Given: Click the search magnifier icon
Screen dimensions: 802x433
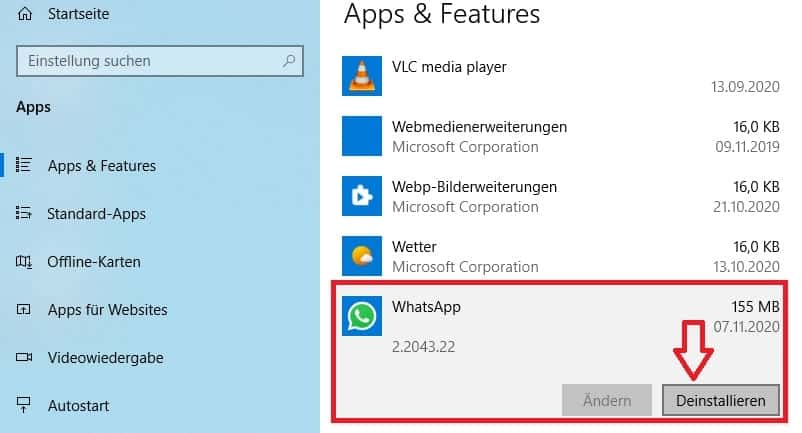Looking at the screenshot, I should [x=289, y=61].
